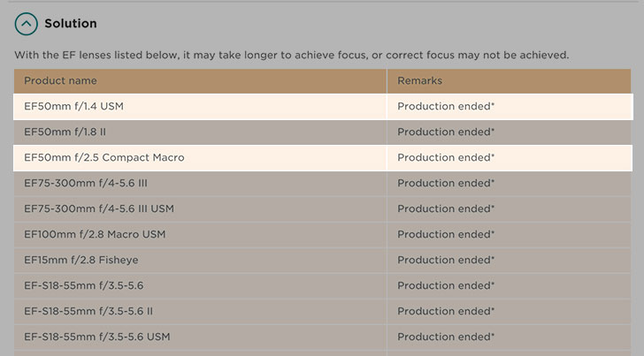Click Production ended remark for EF50mm f/2.5 Compact Macro
This screenshot has height=356, width=644.
click(x=446, y=157)
